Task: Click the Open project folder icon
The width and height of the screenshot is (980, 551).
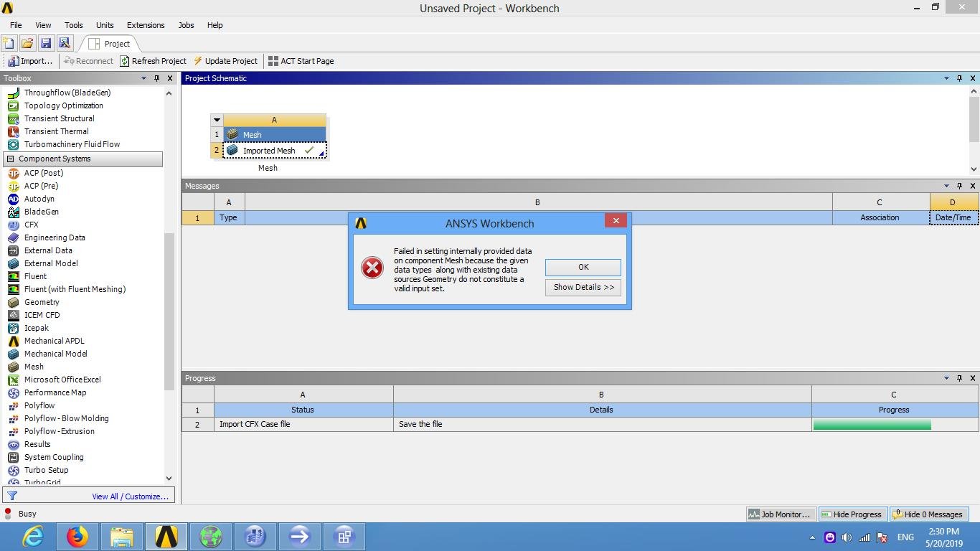Action: [x=27, y=44]
